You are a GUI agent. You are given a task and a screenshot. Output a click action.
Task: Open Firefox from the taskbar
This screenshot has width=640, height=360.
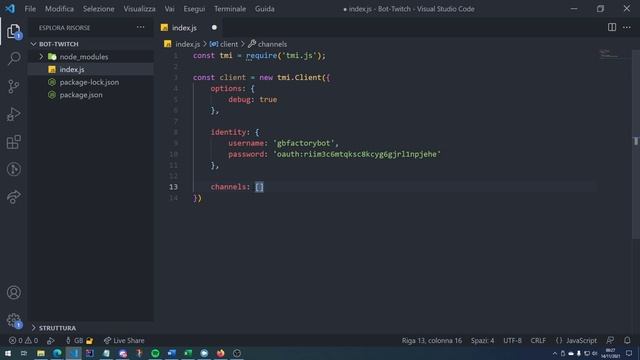pos(220,353)
